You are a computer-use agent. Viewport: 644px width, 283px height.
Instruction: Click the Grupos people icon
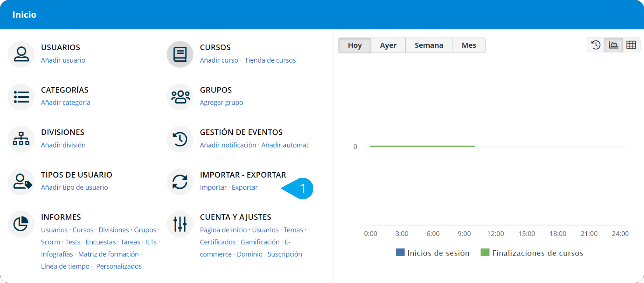click(x=180, y=97)
